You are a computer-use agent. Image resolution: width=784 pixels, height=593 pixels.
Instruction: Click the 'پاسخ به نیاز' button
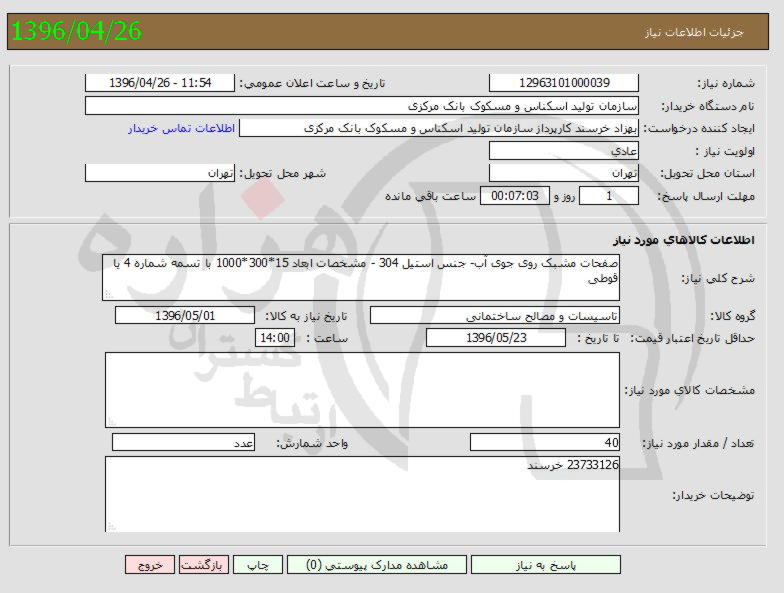(545, 565)
